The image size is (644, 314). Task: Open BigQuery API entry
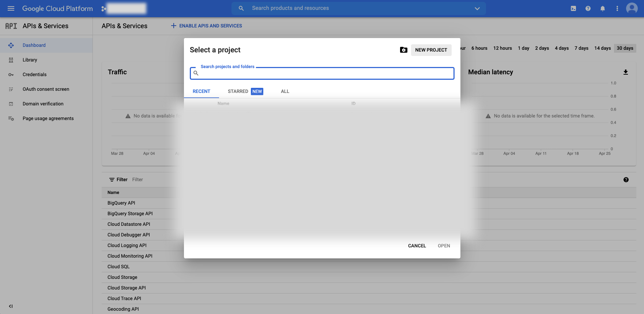point(121,203)
